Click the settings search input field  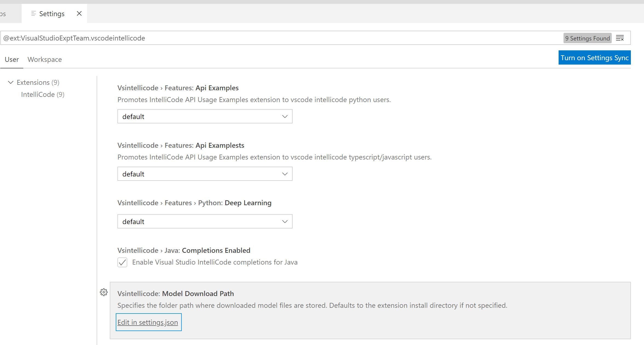coord(274,38)
